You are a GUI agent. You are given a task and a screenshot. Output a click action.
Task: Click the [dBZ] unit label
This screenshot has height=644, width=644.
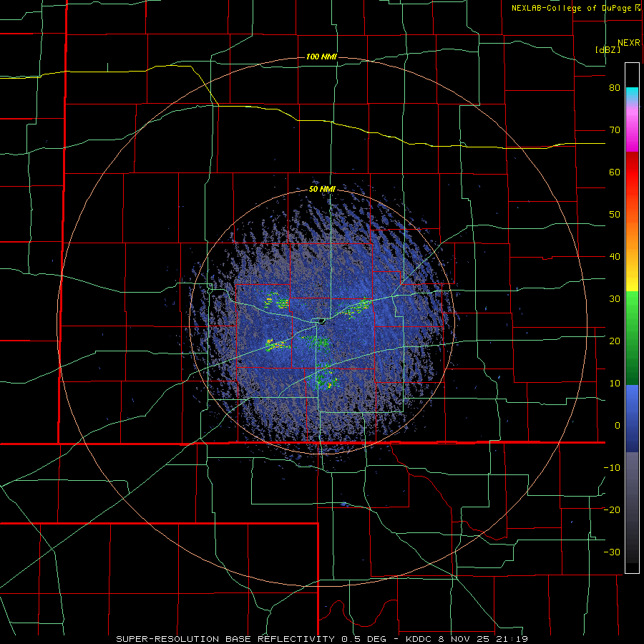tap(608, 49)
